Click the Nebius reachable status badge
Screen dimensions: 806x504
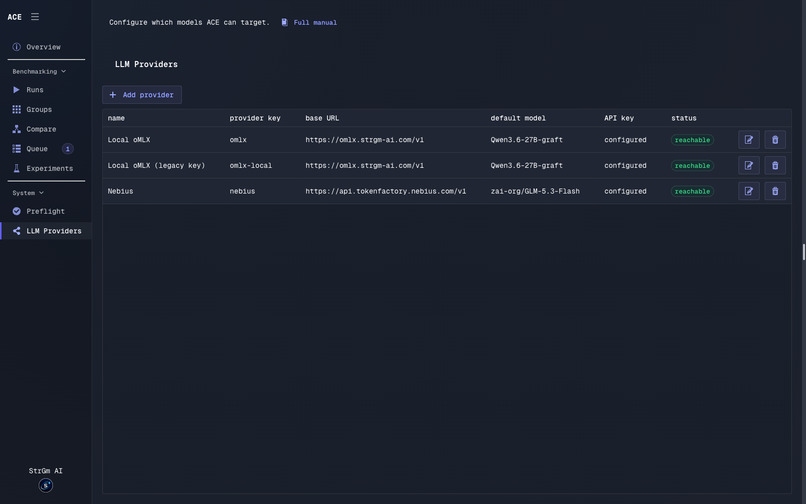tap(692, 191)
